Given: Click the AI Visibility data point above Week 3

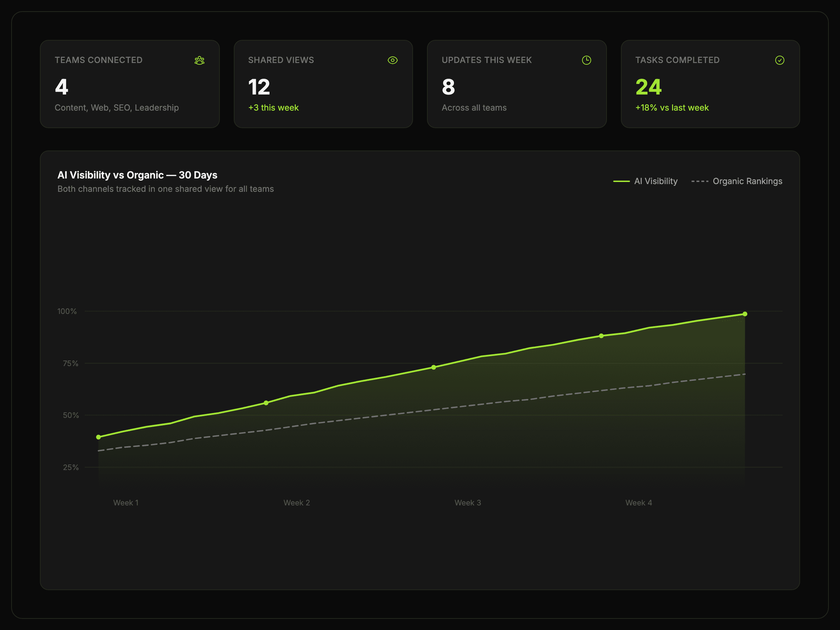Looking at the screenshot, I should 434,367.
